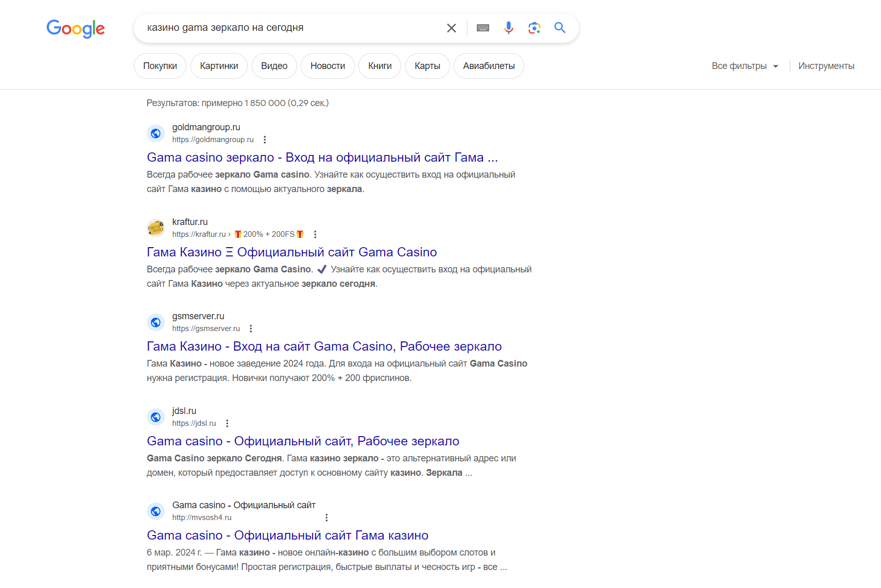This screenshot has height=588, width=881.
Task: Switch to the Карты filter
Action: pyautogui.click(x=427, y=66)
